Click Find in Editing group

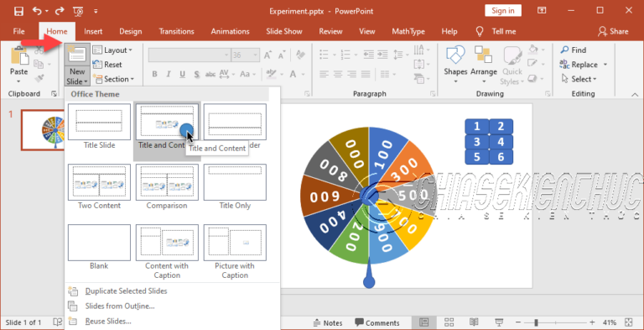pos(574,50)
